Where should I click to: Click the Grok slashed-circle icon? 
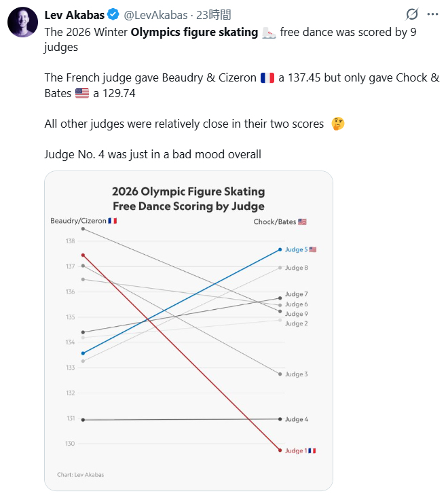click(411, 14)
